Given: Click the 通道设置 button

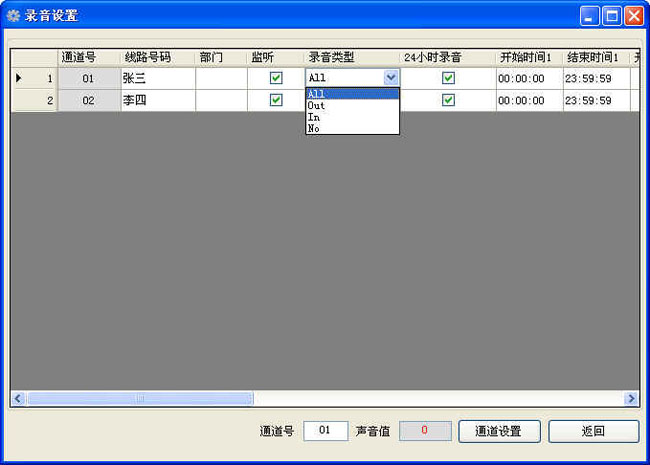Looking at the screenshot, I should click(499, 431).
